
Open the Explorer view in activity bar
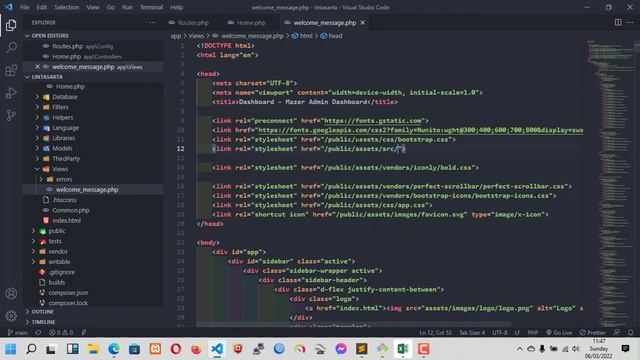11,25
